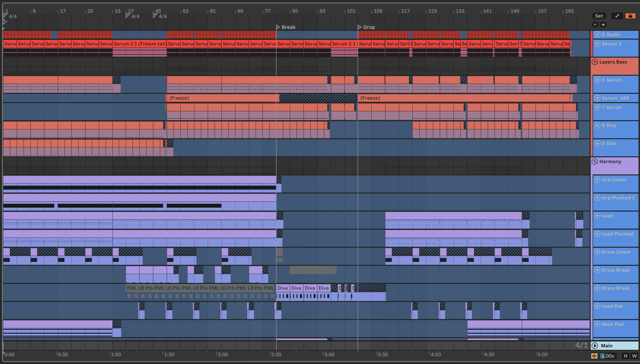Select the 8 Diva track name

pyautogui.click(x=609, y=125)
